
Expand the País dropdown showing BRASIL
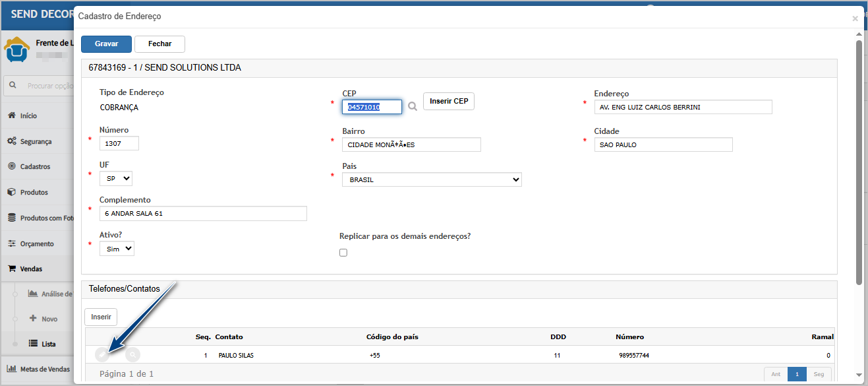pyautogui.click(x=432, y=179)
